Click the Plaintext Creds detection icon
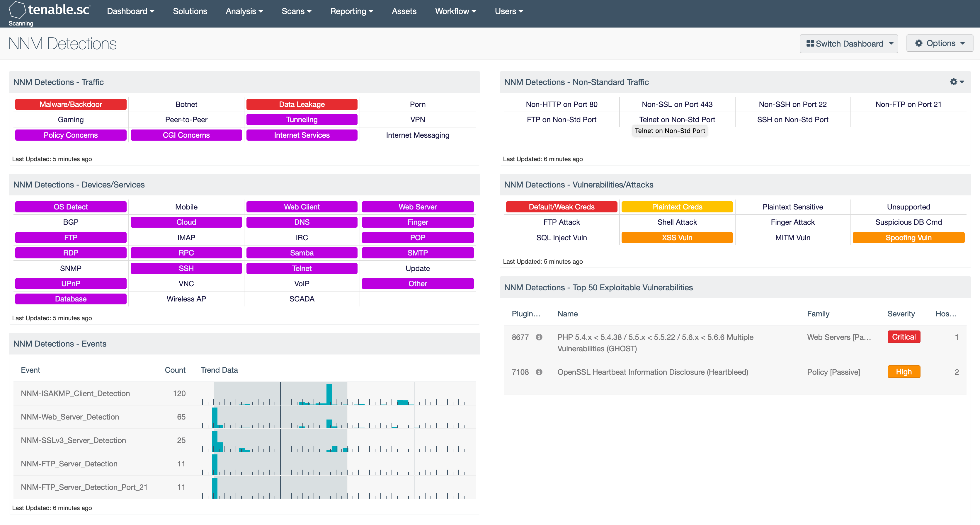 coord(677,207)
